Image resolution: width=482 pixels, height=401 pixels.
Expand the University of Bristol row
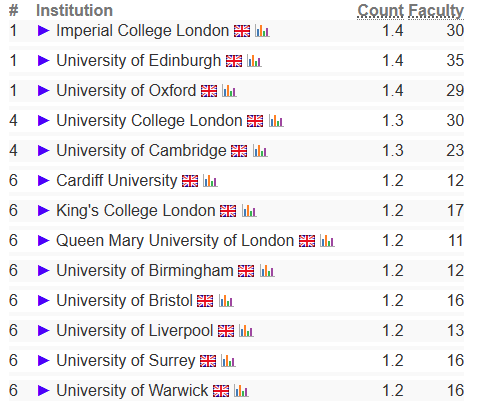point(44,301)
